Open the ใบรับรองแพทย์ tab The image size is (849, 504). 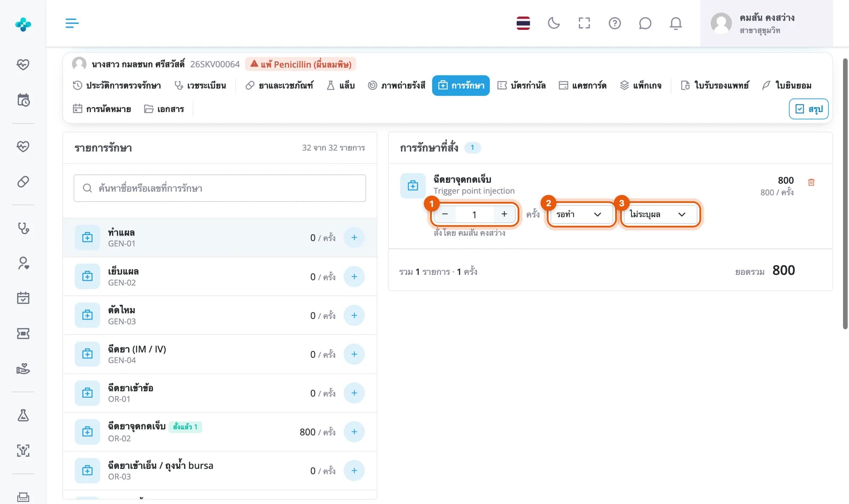(x=715, y=85)
